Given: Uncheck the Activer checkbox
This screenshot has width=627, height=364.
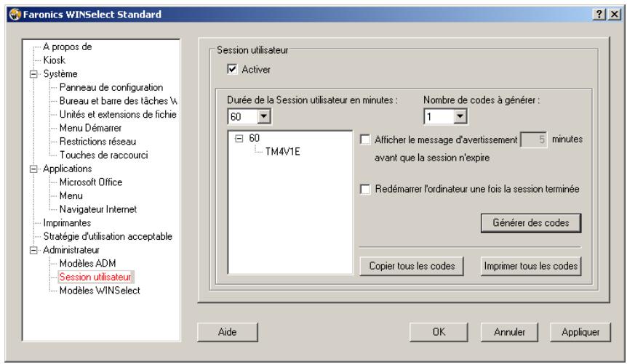Looking at the screenshot, I should click(232, 69).
